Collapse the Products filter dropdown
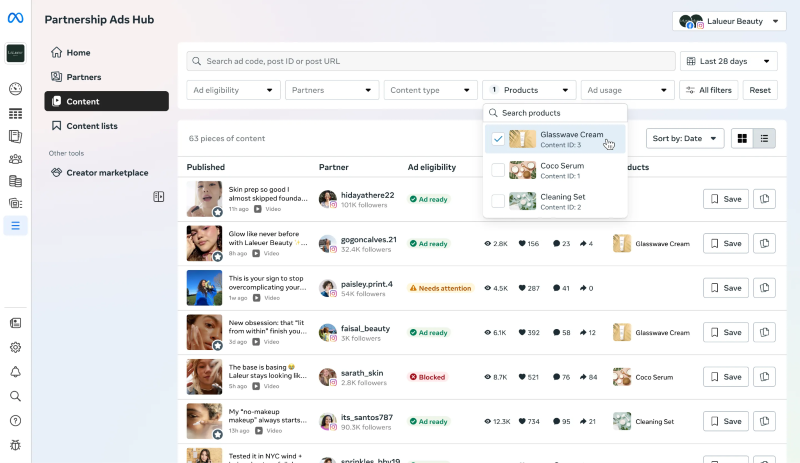 pyautogui.click(x=529, y=90)
